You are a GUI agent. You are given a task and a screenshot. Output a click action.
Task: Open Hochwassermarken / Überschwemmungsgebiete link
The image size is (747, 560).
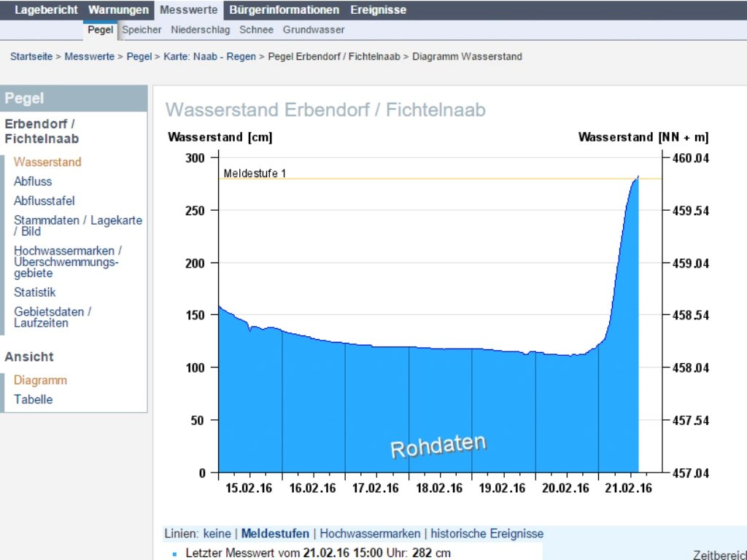click(x=68, y=262)
